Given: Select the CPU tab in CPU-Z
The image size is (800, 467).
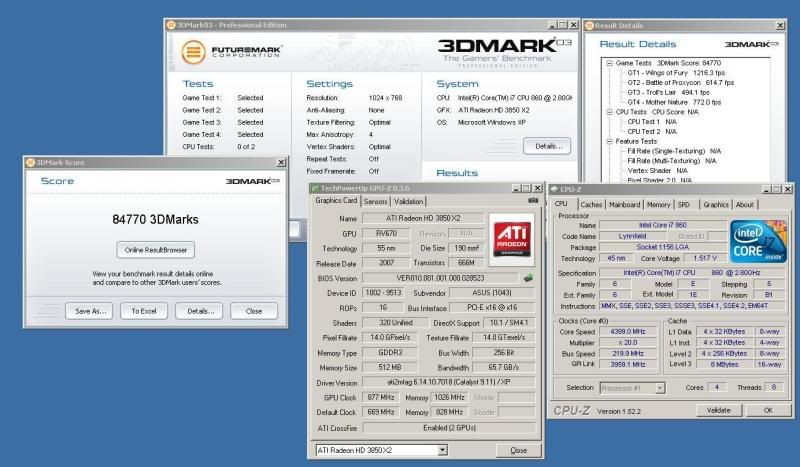Looking at the screenshot, I should coord(561,204).
